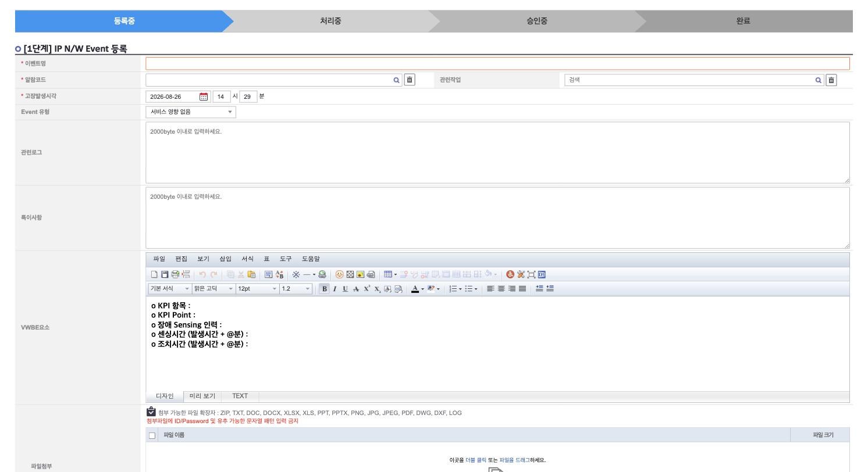Screen dimensions: 868x472
Task: Open the 도움말 menu in the editor
Action: point(311,259)
